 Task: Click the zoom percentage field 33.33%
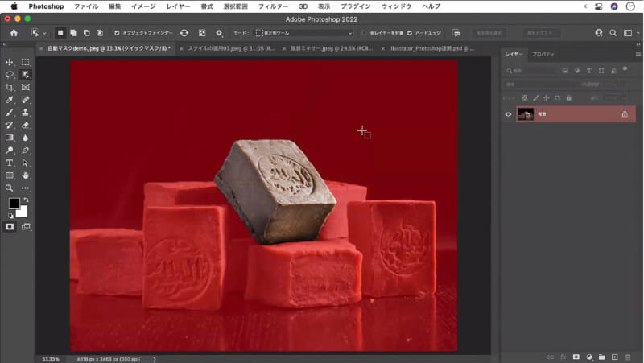pyautogui.click(x=51, y=359)
